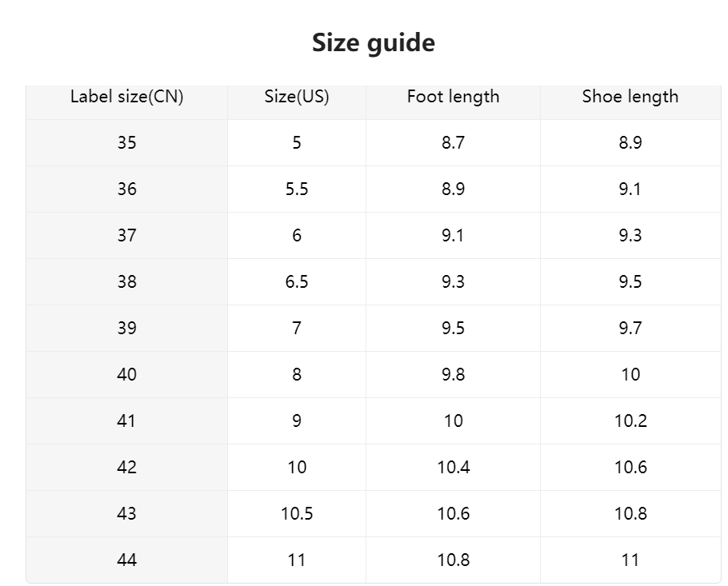Click US size 7 cell
Image resolution: width=728 pixels, height=586 pixels.
[x=297, y=329]
